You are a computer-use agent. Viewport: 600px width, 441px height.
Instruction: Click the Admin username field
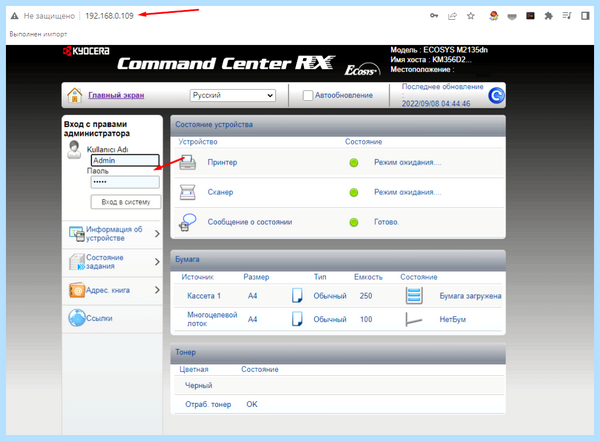(x=125, y=160)
